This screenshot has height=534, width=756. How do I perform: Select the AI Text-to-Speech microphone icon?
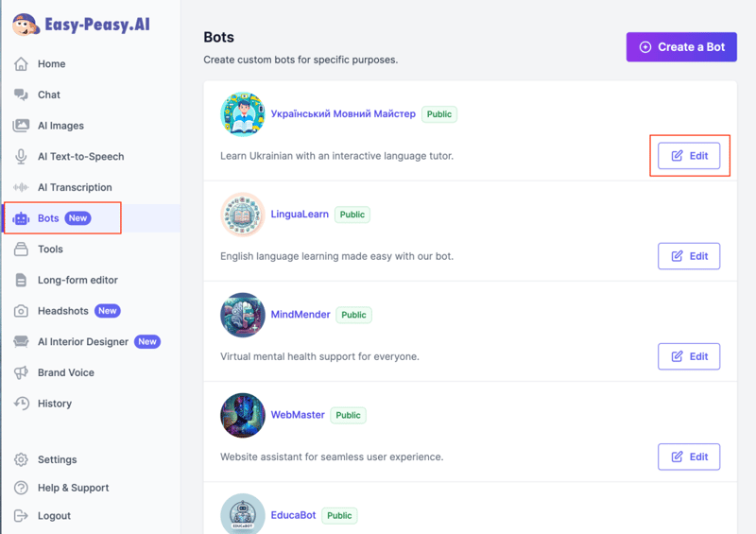point(21,157)
